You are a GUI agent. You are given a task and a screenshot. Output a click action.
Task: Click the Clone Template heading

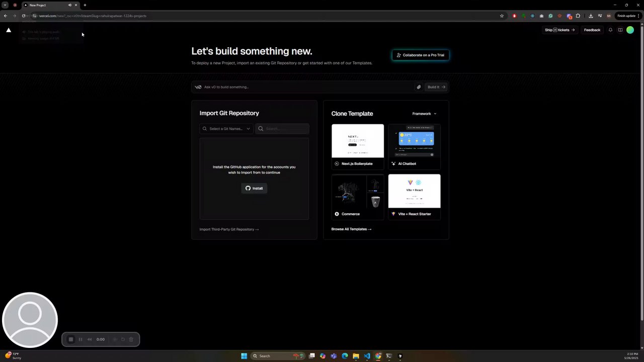pyautogui.click(x=352, y=114)
